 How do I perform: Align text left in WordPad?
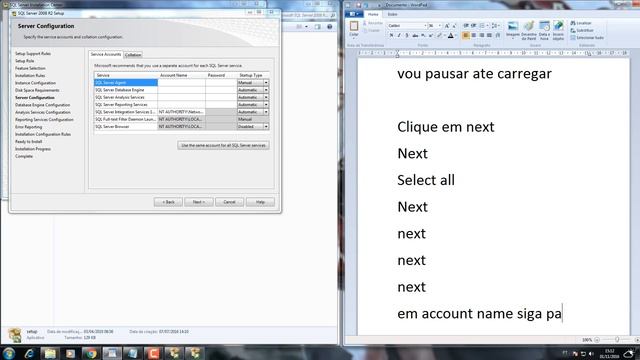pos(466,36)
